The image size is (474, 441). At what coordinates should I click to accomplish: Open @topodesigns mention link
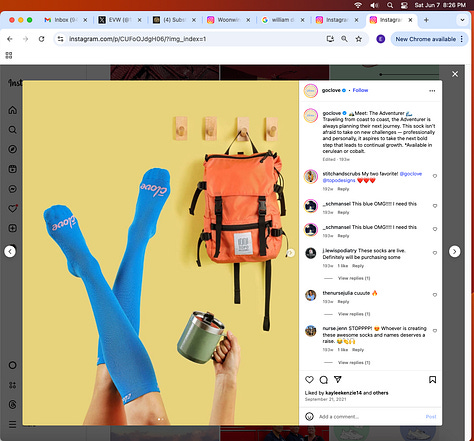(x=339, y=180)
